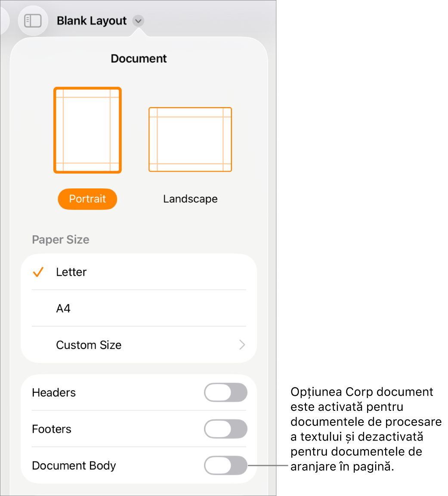Image resolution: width=448 pixels, height=496 pixels.
Task: Click the Footers label
Action: point(52,429)
